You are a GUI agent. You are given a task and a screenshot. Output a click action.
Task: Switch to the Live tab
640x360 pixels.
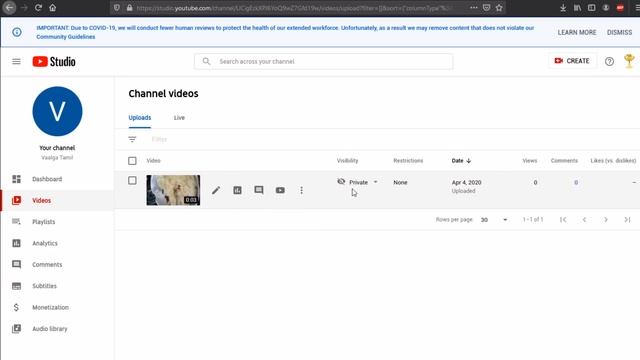(x=179, y=118)
